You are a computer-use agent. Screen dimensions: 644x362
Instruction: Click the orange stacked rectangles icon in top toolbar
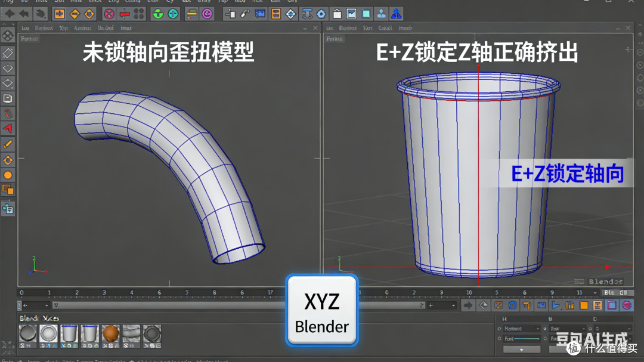[x=276, y=14]
